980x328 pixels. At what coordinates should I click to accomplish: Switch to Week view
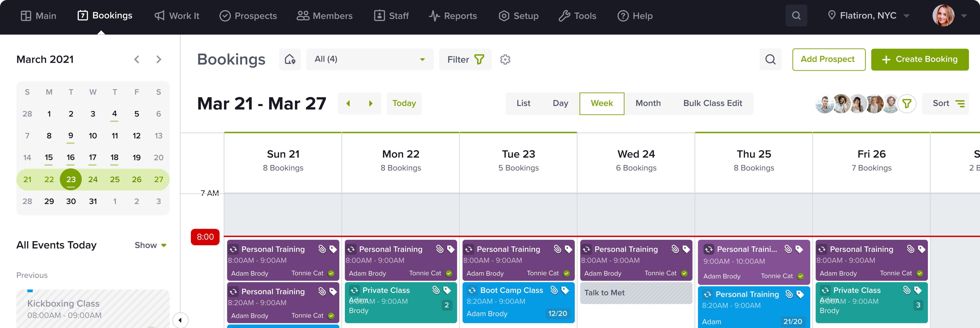coord(601,103)
